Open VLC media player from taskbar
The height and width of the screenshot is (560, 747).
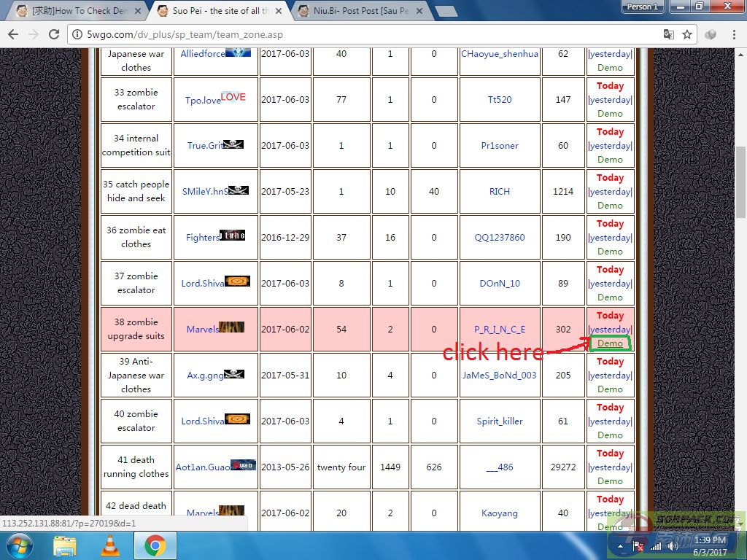coord(110,545)
